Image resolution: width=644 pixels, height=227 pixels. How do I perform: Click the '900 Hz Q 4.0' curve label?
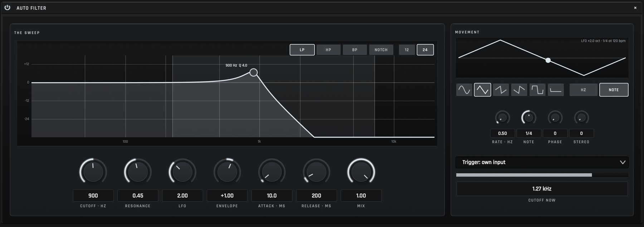[236, 65]
